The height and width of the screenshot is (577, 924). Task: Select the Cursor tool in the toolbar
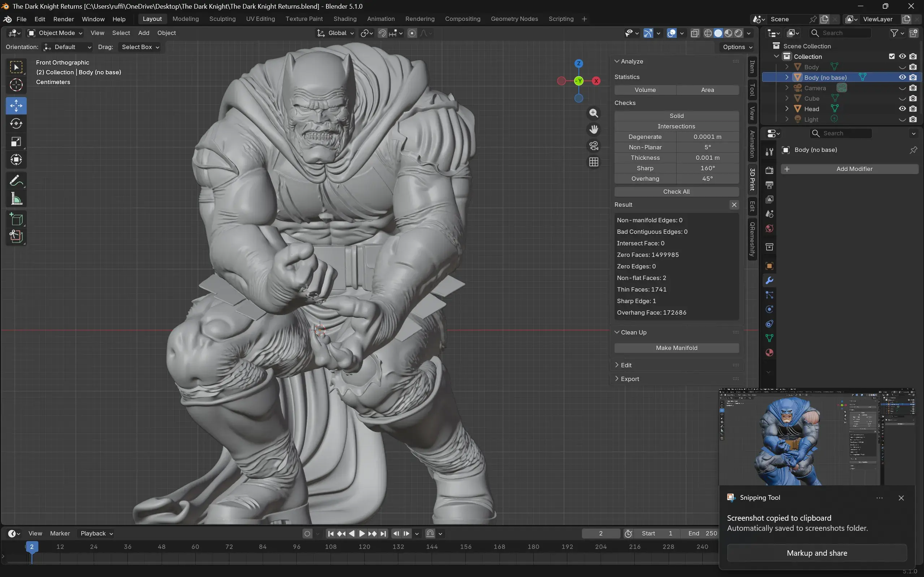point(16,85)
